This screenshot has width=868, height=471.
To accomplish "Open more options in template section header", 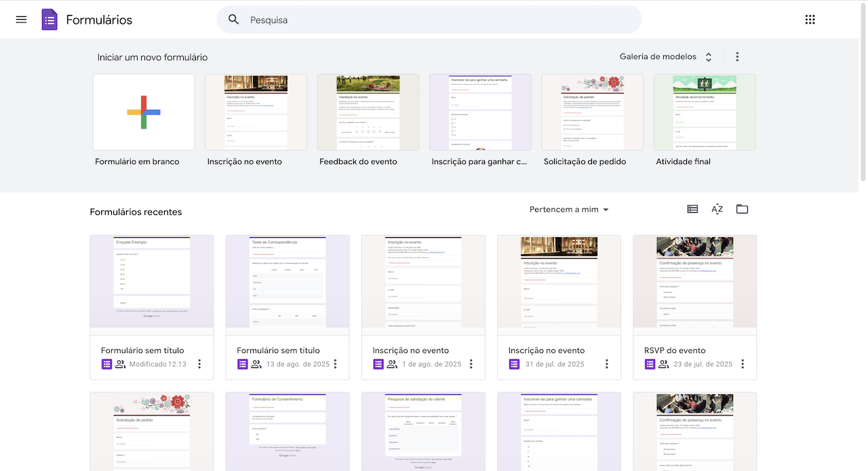I will 737,57.
